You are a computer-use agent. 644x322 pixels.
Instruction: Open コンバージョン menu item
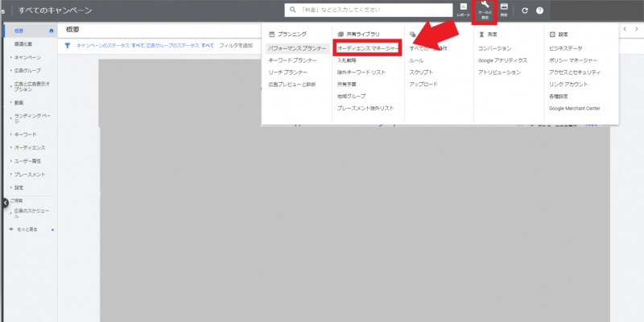494,48
